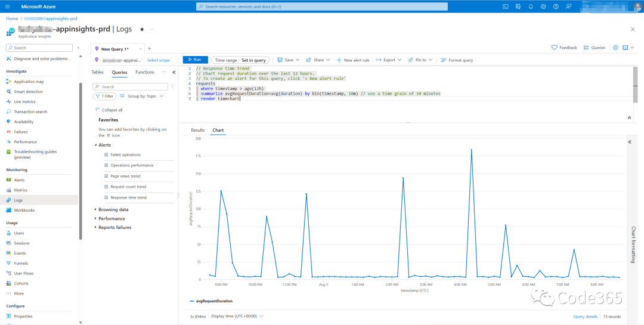Add a new query tab
The image size is (644, 325).
(x=150, y=48)
